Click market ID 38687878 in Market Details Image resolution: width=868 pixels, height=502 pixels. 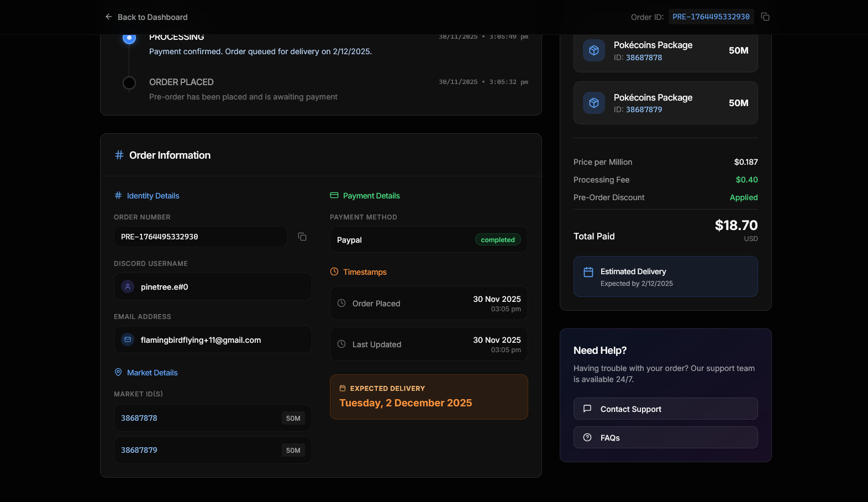point(139,418)
